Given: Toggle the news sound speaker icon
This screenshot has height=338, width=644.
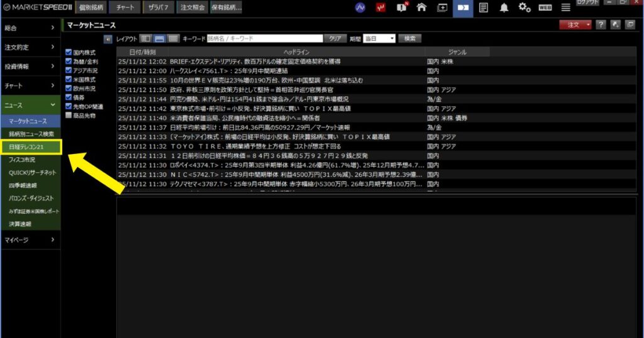Looking at the screenshot, I should pyautogui.click(x=108, y=38).
